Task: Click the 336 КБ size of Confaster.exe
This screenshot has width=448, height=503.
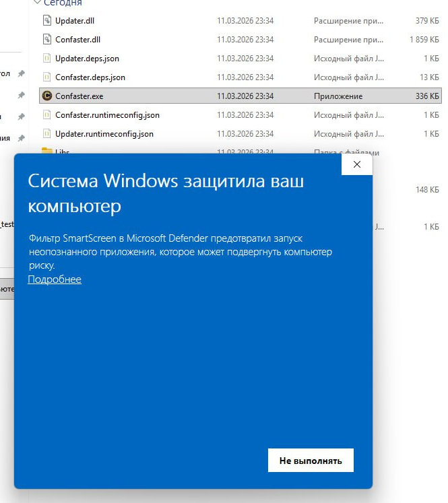Action: pyautogui.click(x=427, y=96)
